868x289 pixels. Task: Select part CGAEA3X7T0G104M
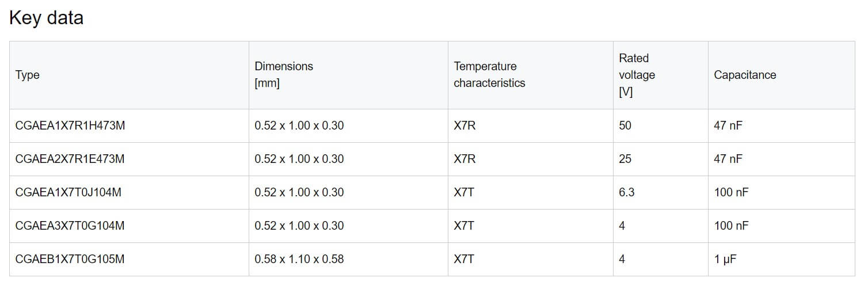point(70,226)
